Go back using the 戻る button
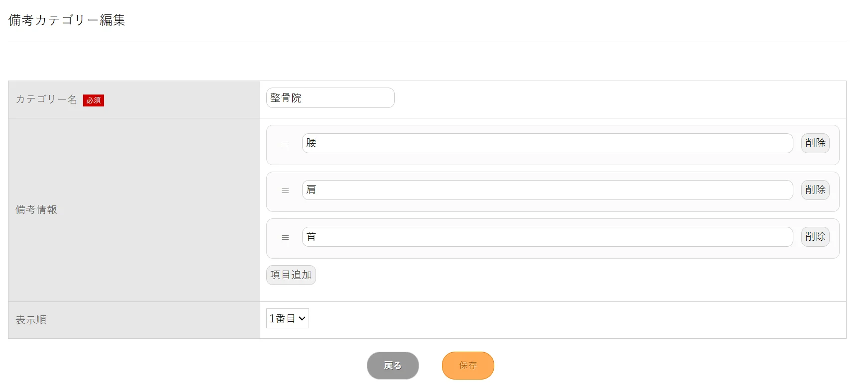 (x=393, y=366)
